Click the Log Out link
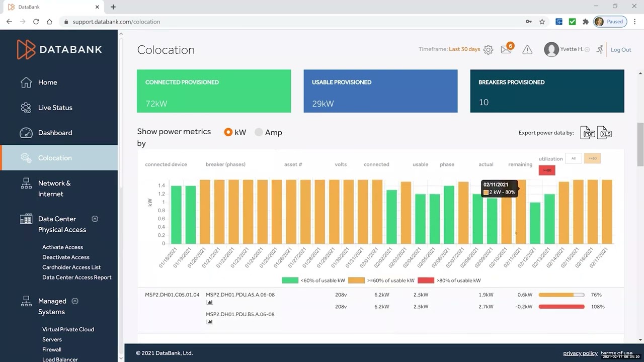Viewport: 644px width, 362px height. [x=621, y=50]
